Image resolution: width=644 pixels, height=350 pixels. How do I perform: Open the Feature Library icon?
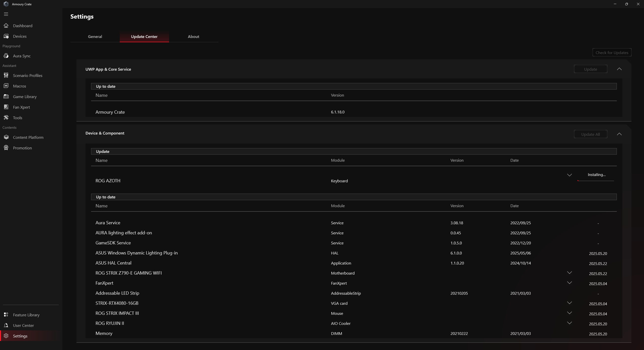point(6,315)
